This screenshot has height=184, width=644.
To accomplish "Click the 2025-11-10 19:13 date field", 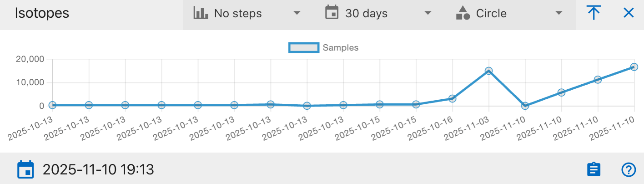I will [x=98, y=170].
